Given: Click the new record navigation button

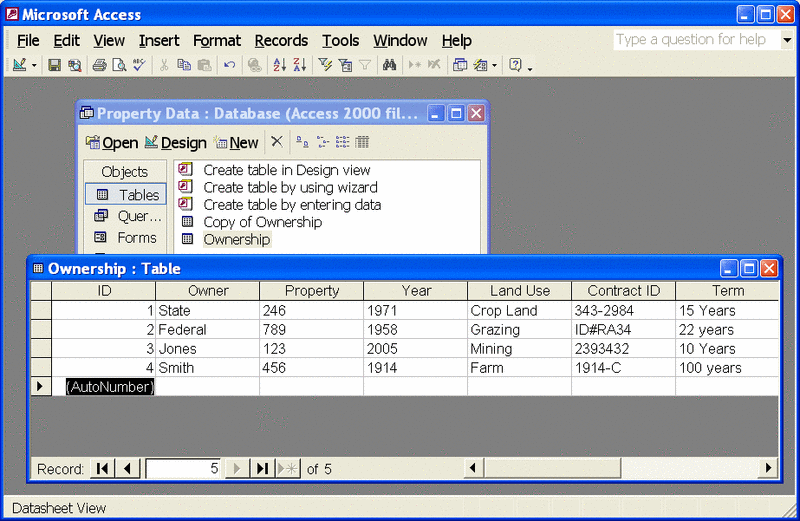Looking at the screenshot, I should 287,468.
